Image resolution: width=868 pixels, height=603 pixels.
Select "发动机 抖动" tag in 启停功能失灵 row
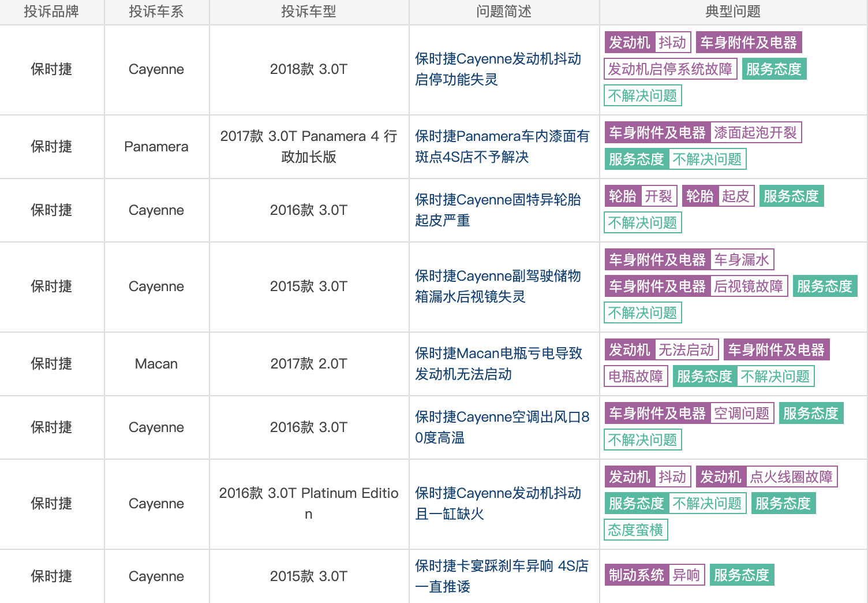648,43
